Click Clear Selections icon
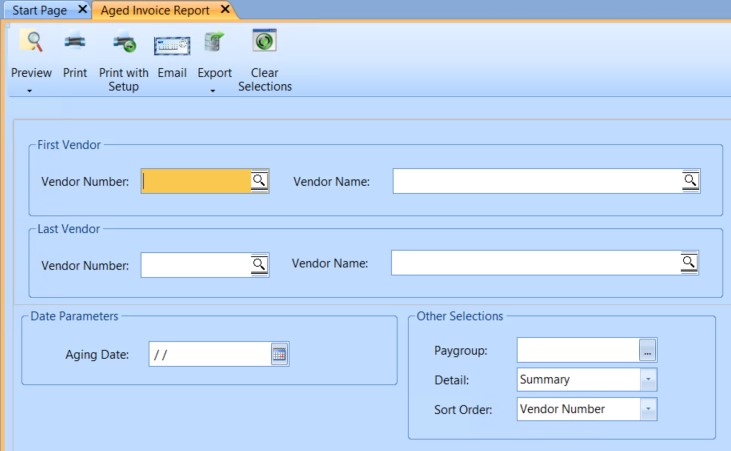This screenshot has width=731, height=451. pos(264,42)
